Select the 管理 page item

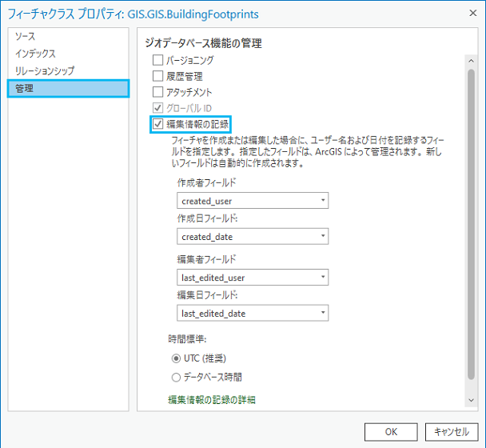click(x=25, y=89)
